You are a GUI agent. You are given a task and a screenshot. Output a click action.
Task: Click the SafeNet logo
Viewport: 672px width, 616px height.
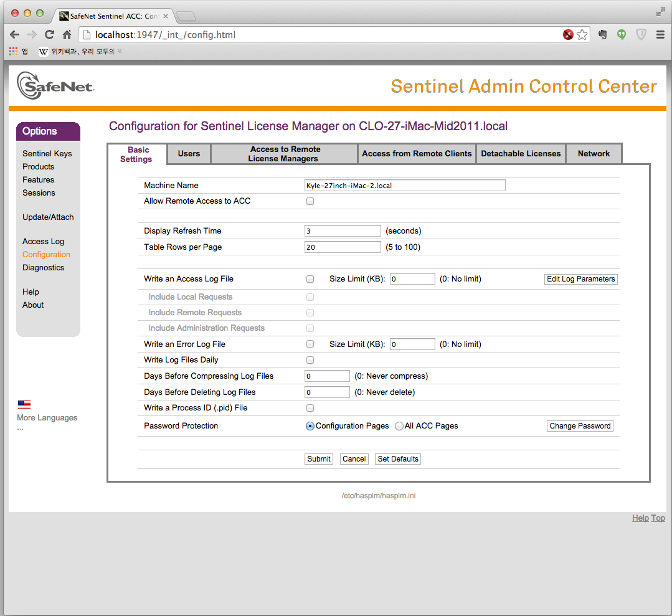coord(55,86)
